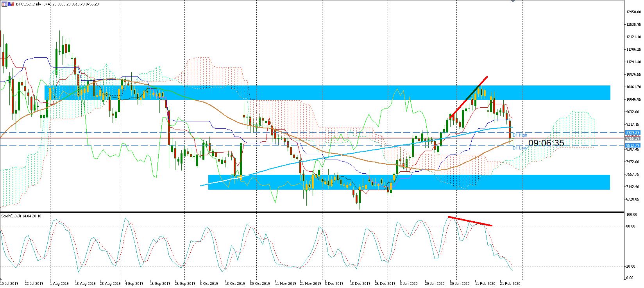Select the upper blue resistance zone rectangle
Image resolution: width=644 pixels, height=288 pixels.
click(x=327, y=92)
